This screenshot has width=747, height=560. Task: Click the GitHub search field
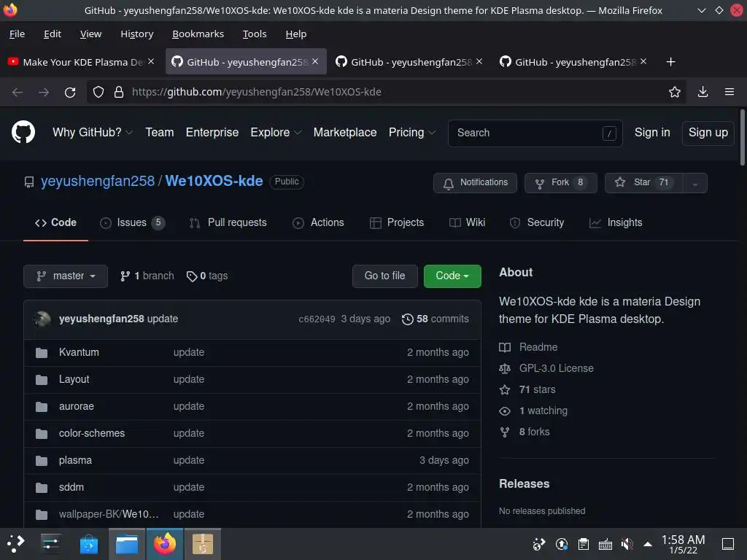[535, 133]
